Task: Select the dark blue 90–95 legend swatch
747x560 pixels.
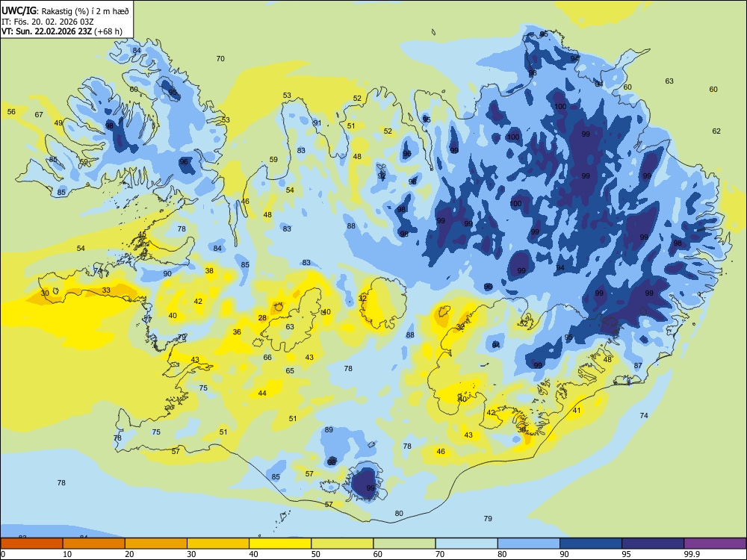Action: pos(591,544)
